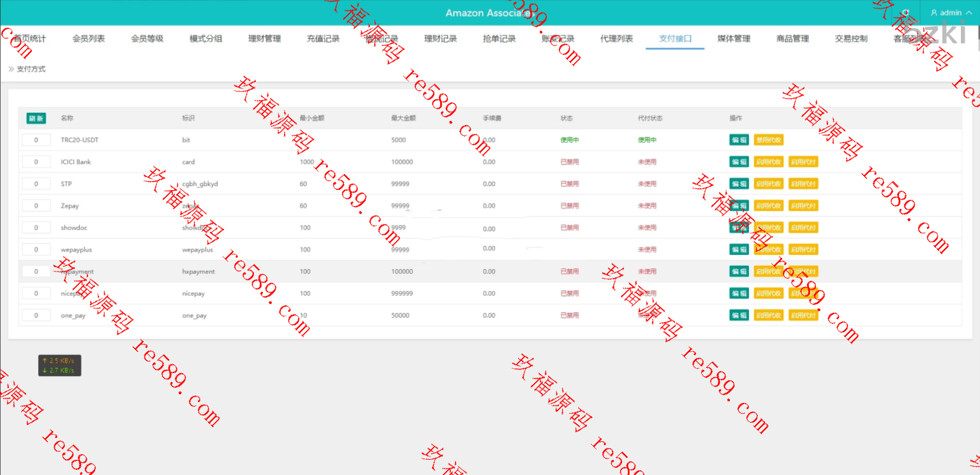The width and height of the screenshot is (980, 475).
Task: Edit the one_pay payment method
Action: (739, 316)
